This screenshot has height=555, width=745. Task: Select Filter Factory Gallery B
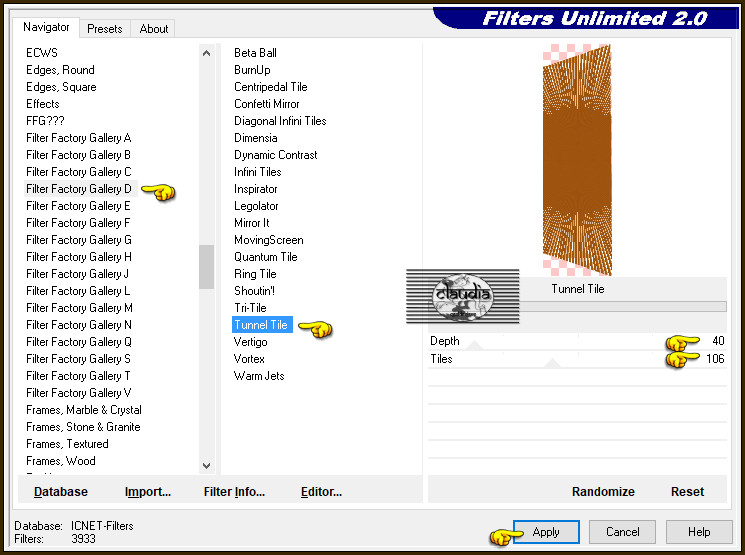tap(78, 155)
